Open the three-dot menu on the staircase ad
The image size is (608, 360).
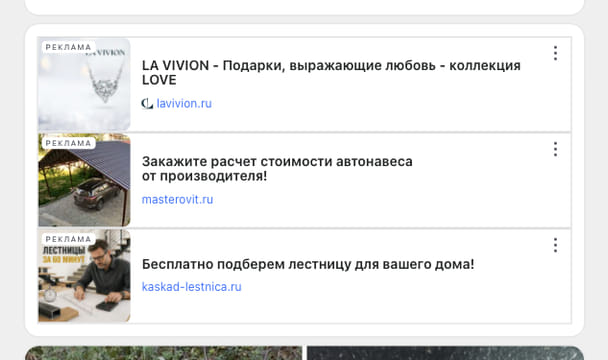(x=555, y=245)
